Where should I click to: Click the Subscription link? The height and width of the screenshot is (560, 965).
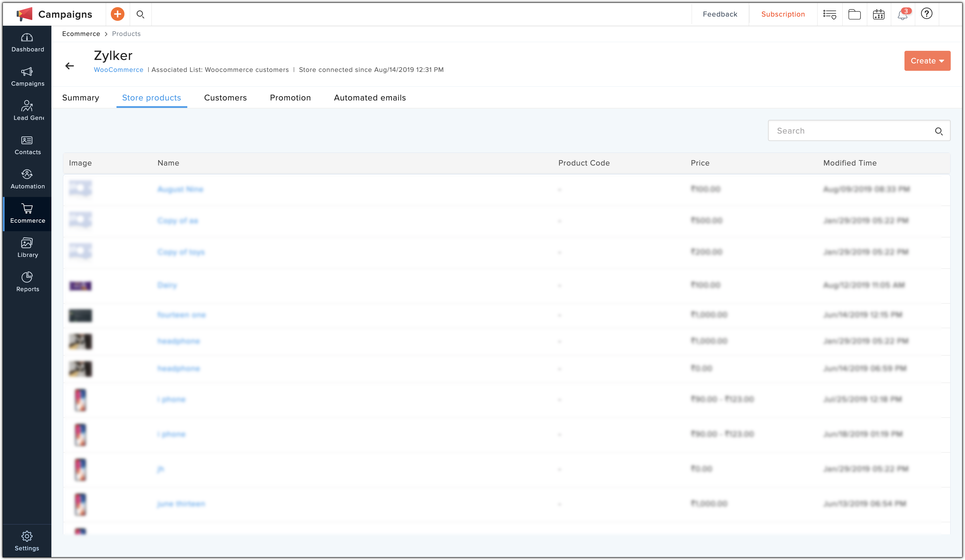[x=783, y=14]
